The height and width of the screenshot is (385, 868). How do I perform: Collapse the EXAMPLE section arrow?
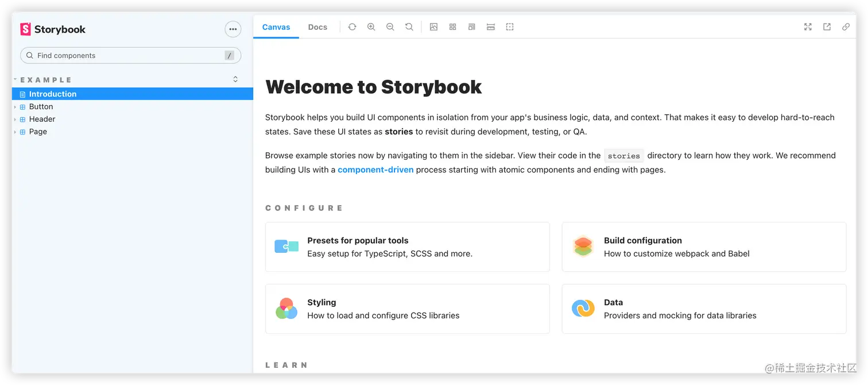click(x=15, y=79)
